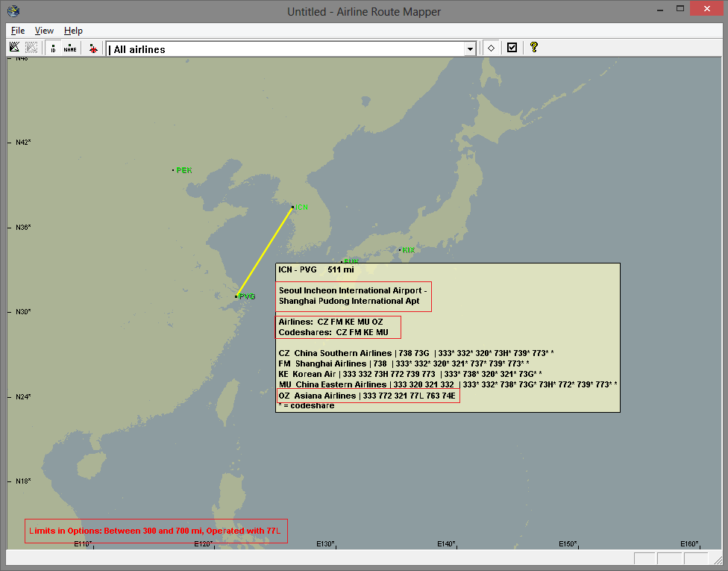Open the Help menu
The image size is (728, 571).
pyautogui.click(x=73, y=31)
